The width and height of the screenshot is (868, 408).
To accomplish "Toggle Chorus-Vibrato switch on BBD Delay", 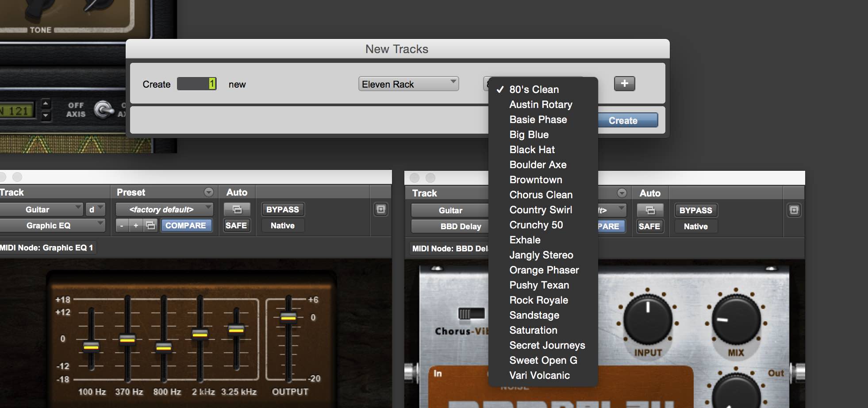I will [471, 314].
